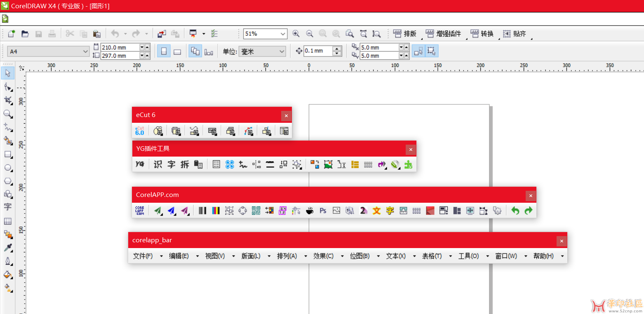Screen dimensions: 644x314
Task: Expand the arrow next to 位图(B)
Action: coord(378,256)
